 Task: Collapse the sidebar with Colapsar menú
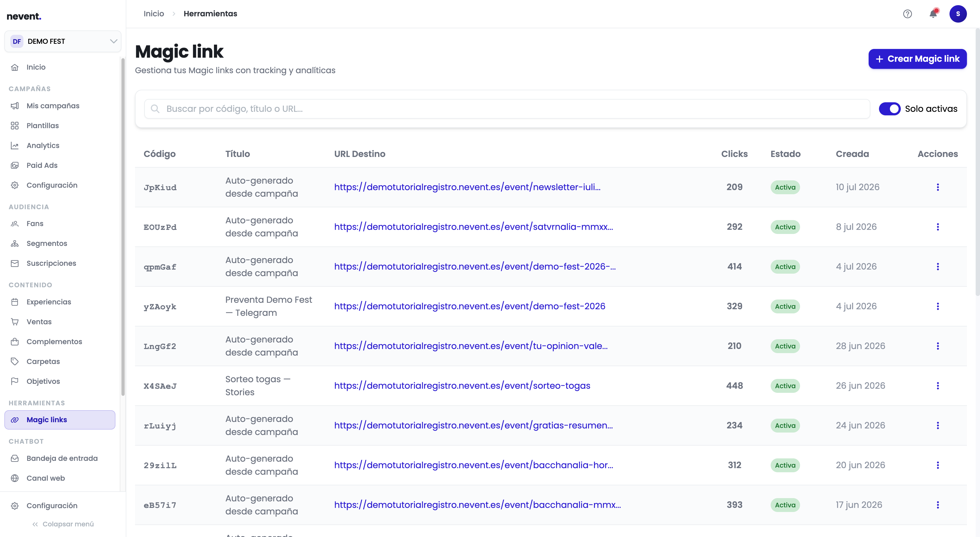pos(63,524)
